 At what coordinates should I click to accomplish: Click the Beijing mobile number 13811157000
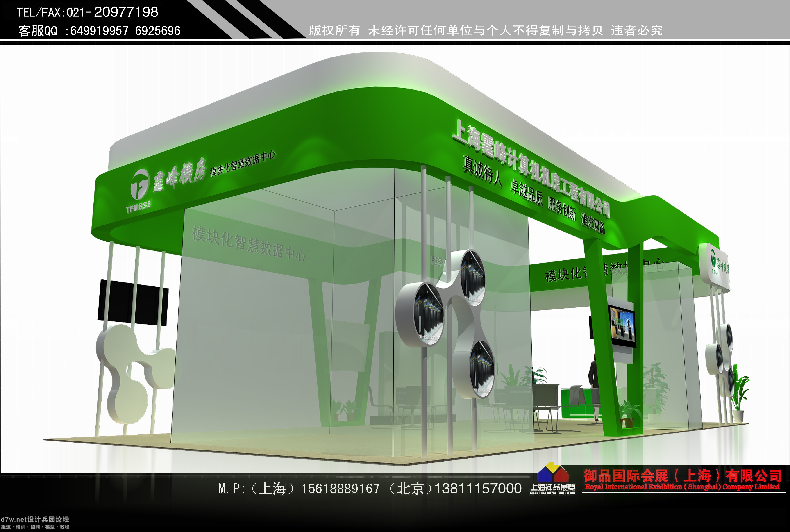pyautogui.click(x=478, y=489)
